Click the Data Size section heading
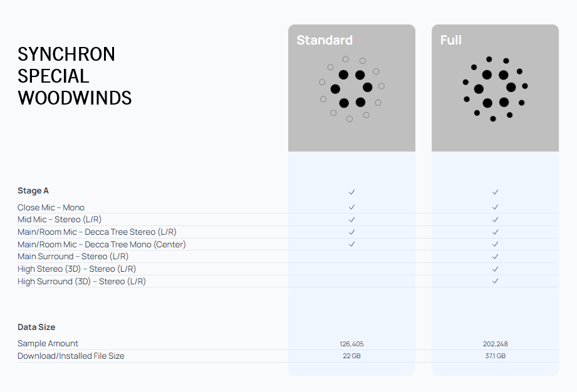This screenshot has width=577, height=392. click(36, 327)
